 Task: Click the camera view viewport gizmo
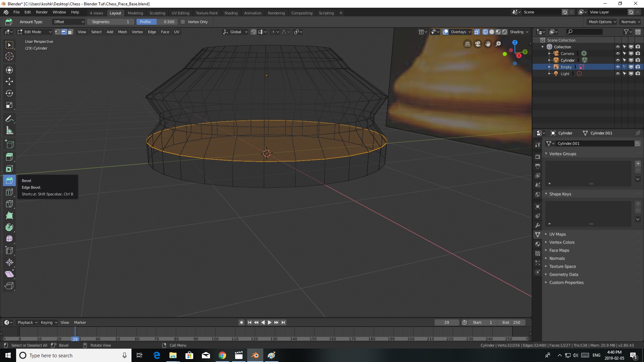(x=478, y=44)
